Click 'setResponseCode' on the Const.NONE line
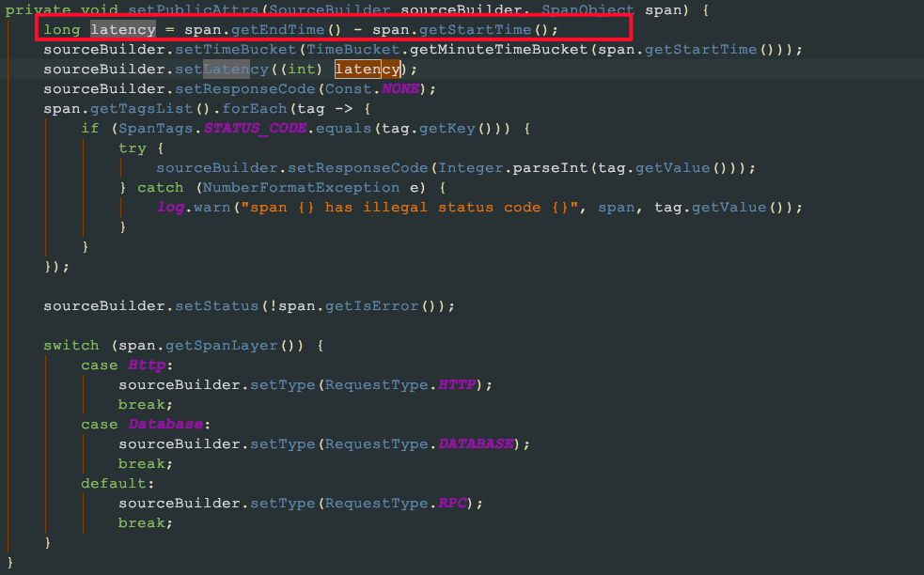 click(x=245, y=89)
